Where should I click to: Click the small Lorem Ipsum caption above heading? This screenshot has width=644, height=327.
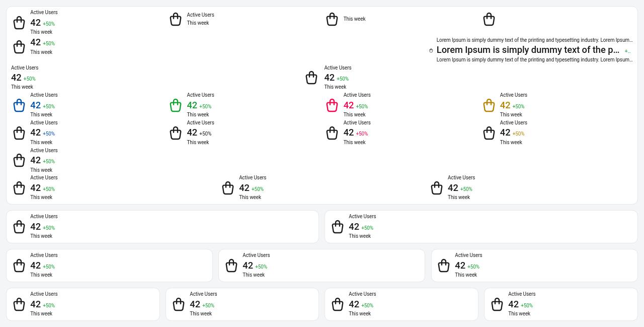coord(534,40)
